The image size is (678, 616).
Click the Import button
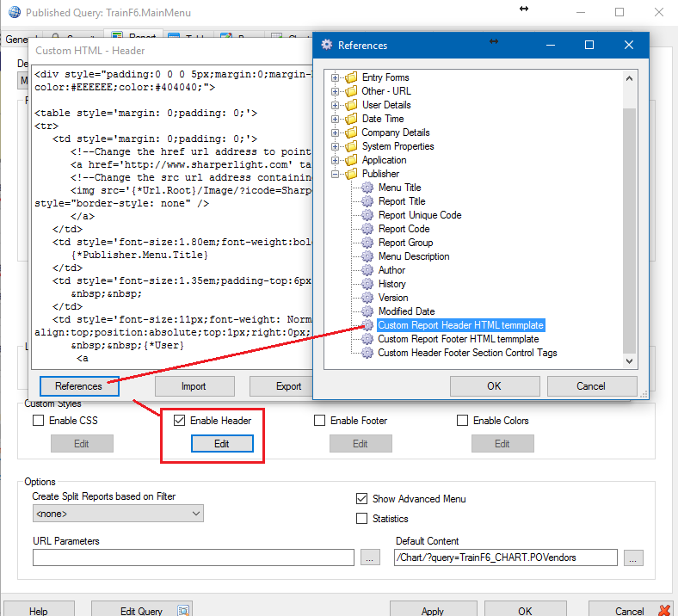point(194,386)
